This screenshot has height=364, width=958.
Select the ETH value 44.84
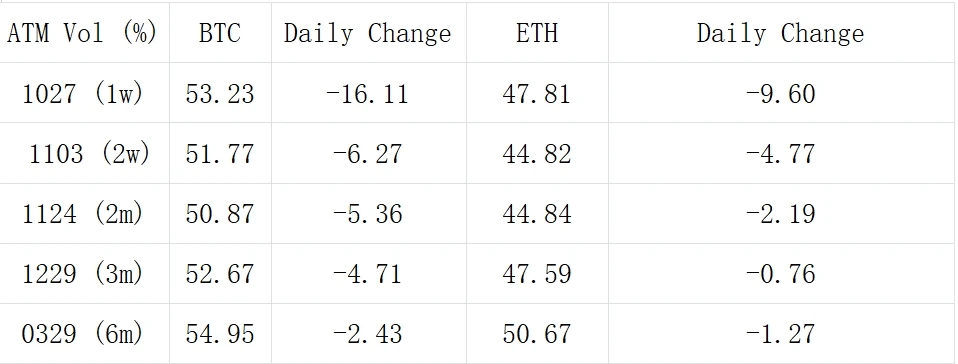(x=537, y=213)
